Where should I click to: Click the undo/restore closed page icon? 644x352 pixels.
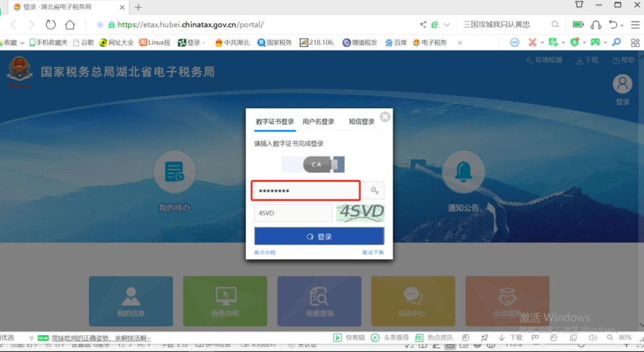pyautogui.click(x=613, y=24)
